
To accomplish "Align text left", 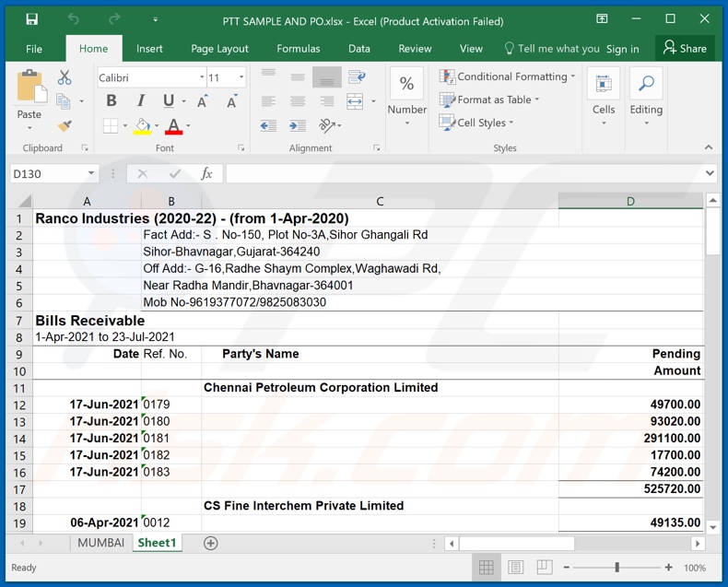I will click(x=268, y=100).
